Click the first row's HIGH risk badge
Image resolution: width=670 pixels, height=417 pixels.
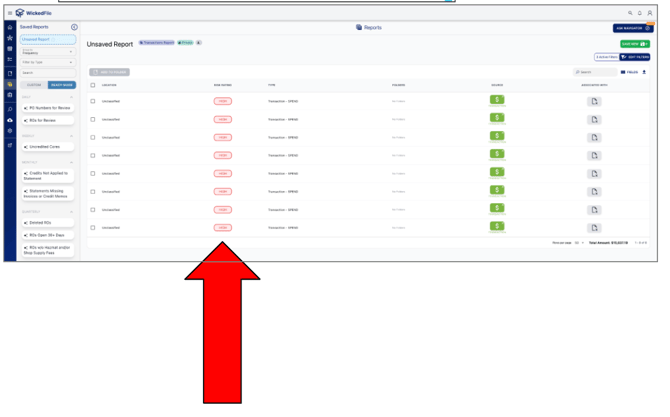pos(223,101)
